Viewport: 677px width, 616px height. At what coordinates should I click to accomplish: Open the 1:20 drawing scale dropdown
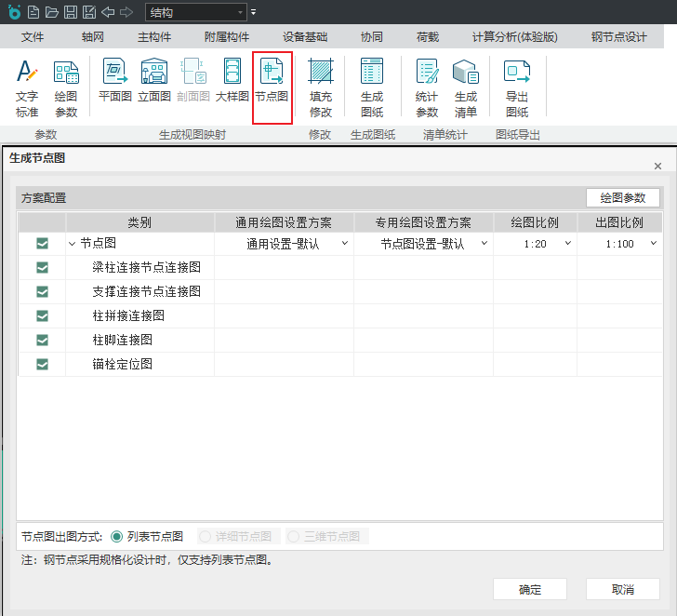535,244
